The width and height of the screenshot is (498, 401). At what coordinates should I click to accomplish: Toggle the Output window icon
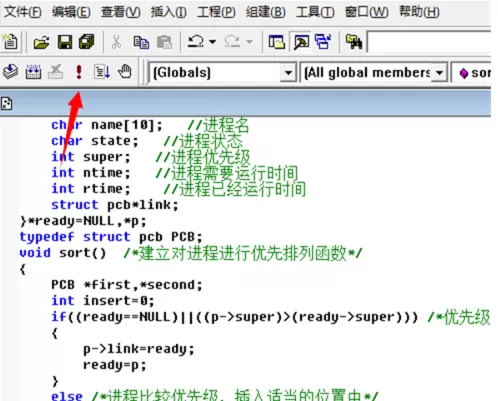[x=301, y=42]
